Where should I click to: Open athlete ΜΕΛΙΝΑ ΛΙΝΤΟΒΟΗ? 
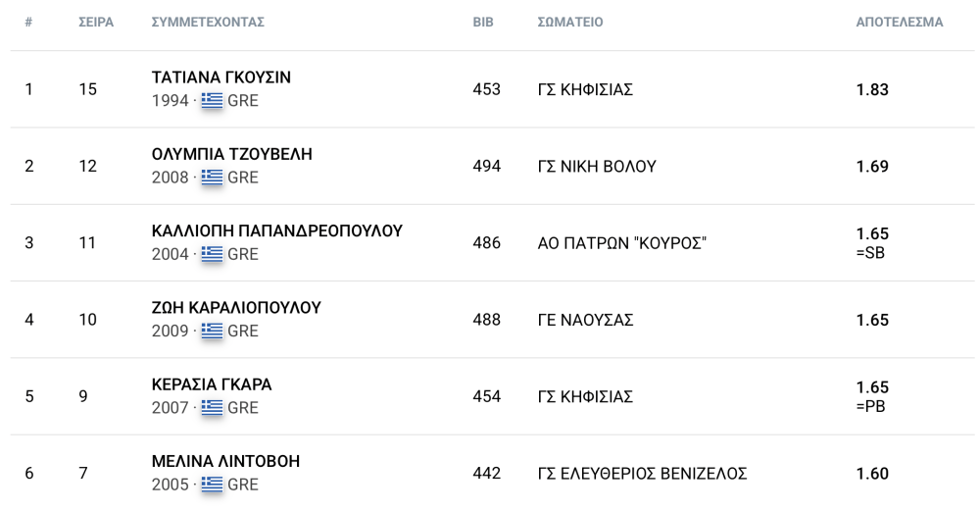click(225, 461)
